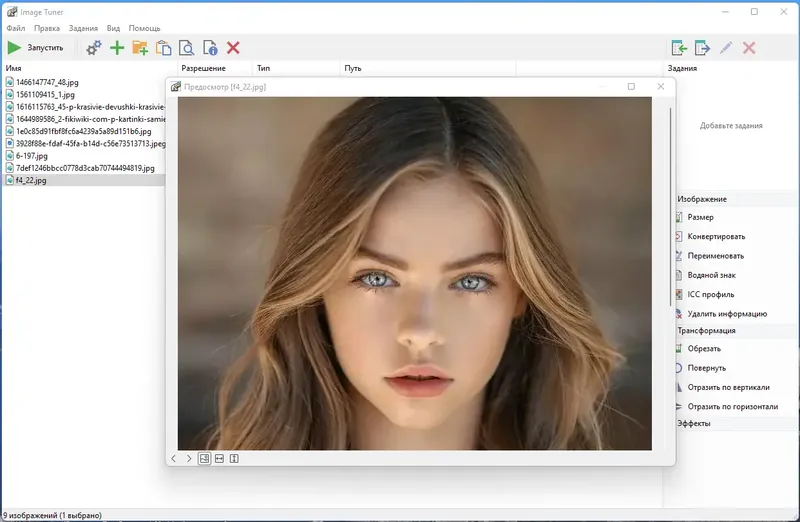Select the 1616115763_45-p-krasivie-devushki file

pyautogui.click(x=85, y=107)
